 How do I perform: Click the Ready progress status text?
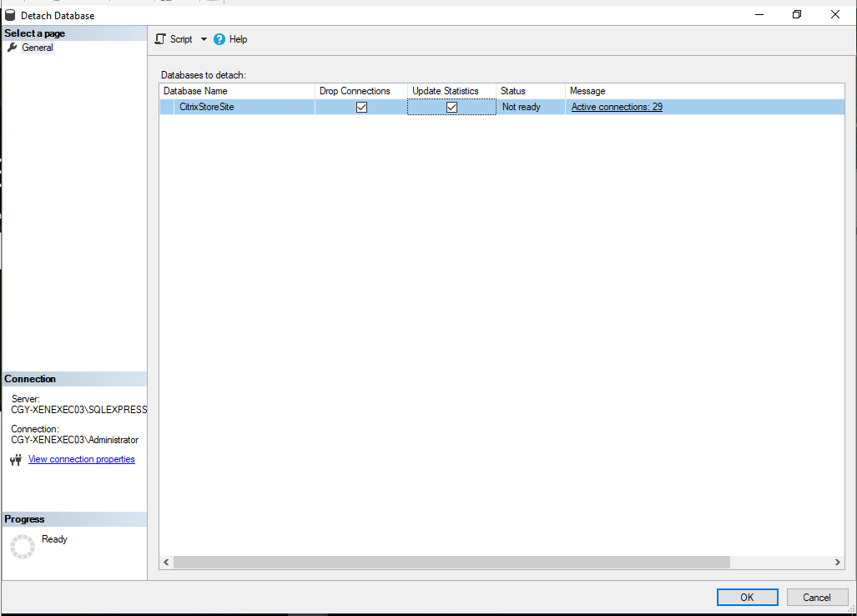(x=54, y=539)
